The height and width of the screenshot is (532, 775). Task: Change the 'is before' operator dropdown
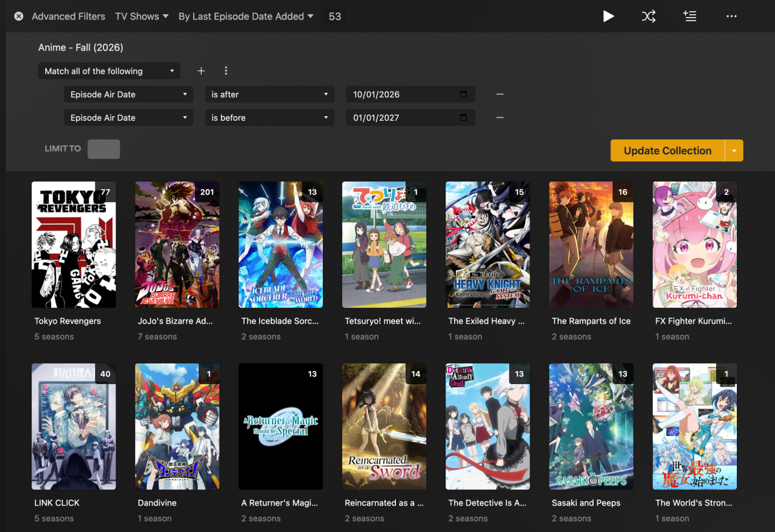[x=270, y=118]
